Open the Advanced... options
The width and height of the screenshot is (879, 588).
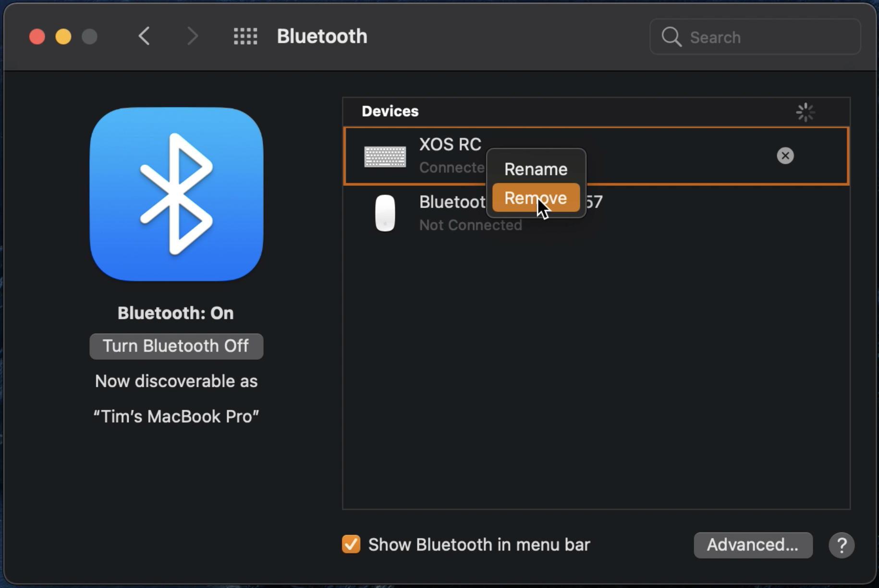[x=753, y=545]
